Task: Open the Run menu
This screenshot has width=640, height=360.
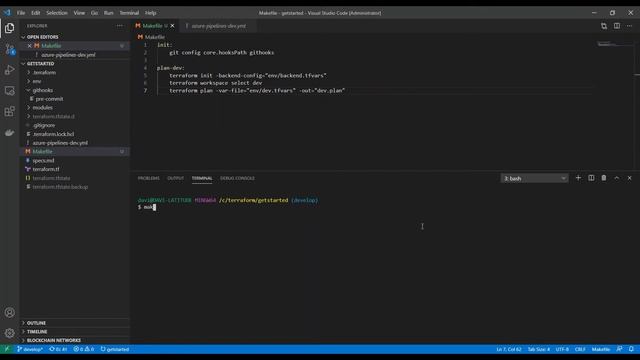Action: [x=108, y=13]
